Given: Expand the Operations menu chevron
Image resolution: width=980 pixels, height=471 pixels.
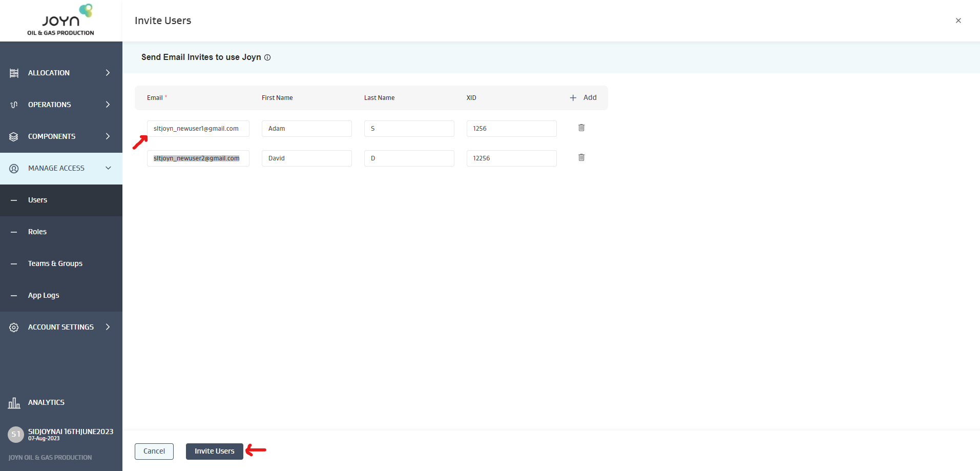Looking at the screenshot, I should (108, 105).
